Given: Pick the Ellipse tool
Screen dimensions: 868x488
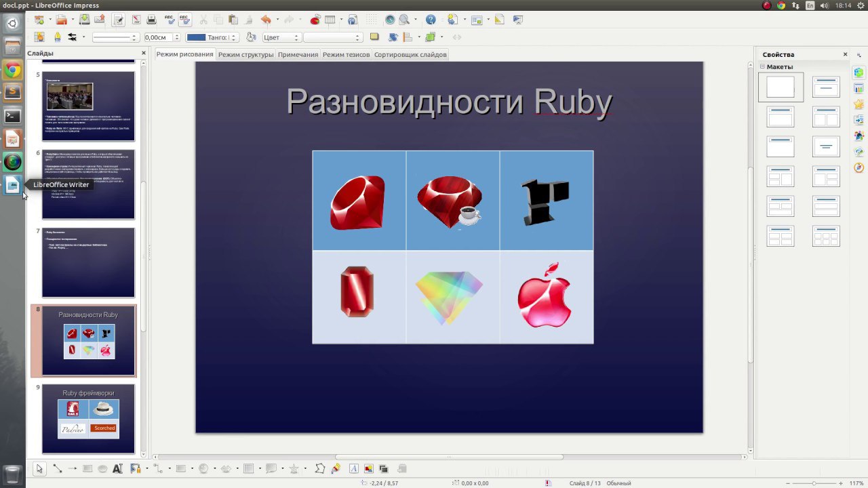Looking at the screenshot, I should pyautogui.click(x=102, y=468).
